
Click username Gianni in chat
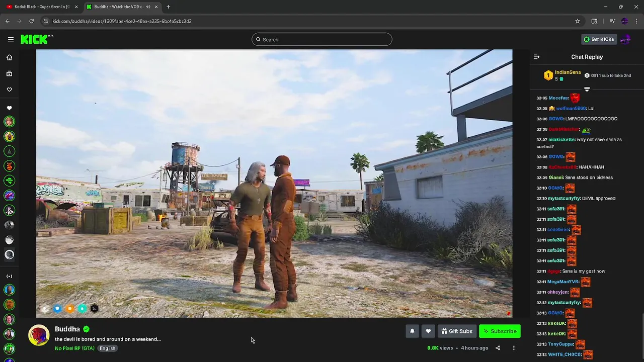pos(556,177)
